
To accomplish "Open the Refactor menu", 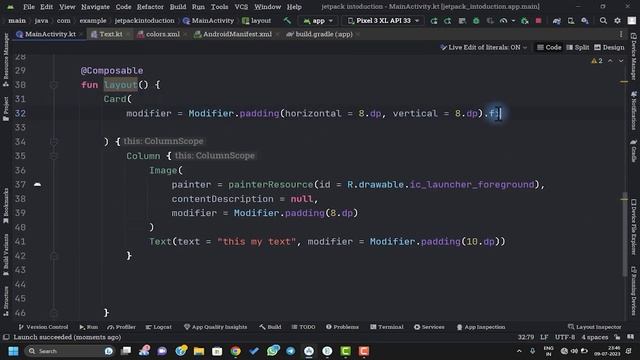I will (150, 7).
